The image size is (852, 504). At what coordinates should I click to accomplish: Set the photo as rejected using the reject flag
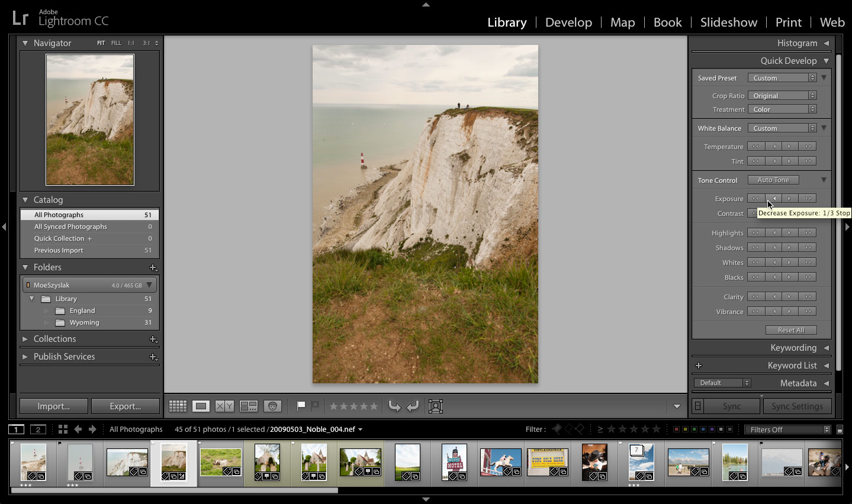point(314,406)
